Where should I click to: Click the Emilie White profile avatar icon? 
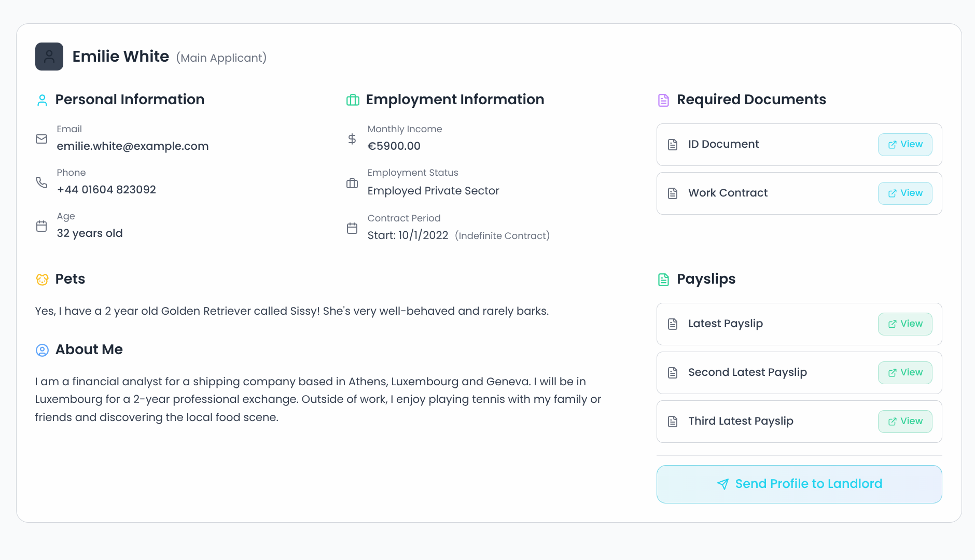click(x=49, y=56)
